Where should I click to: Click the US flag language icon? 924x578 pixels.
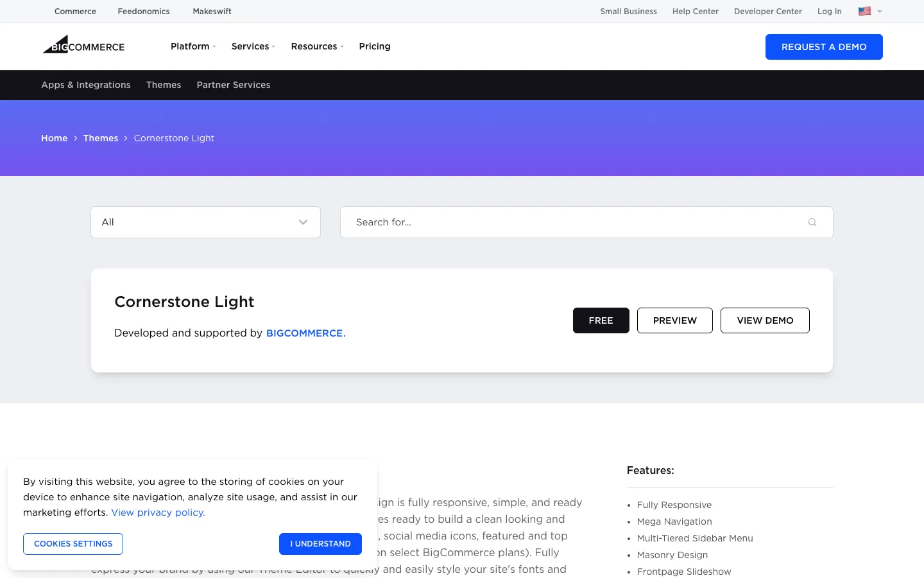click(x=864, y=11)
